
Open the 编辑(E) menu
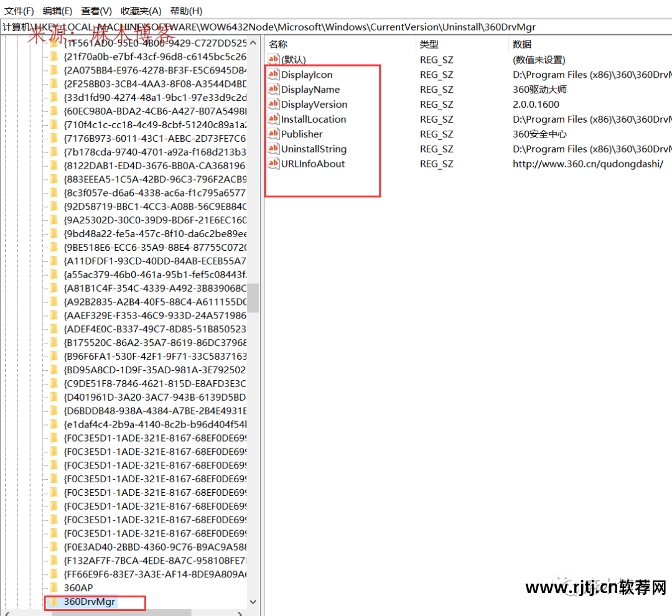pyautogui.click(x=57, y=11)
